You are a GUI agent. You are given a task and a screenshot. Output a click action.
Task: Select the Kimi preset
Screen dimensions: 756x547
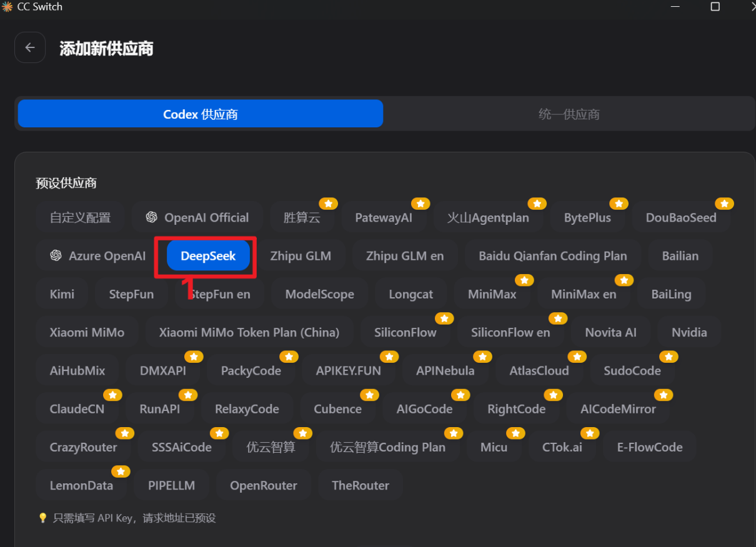[x=62, y=294]
